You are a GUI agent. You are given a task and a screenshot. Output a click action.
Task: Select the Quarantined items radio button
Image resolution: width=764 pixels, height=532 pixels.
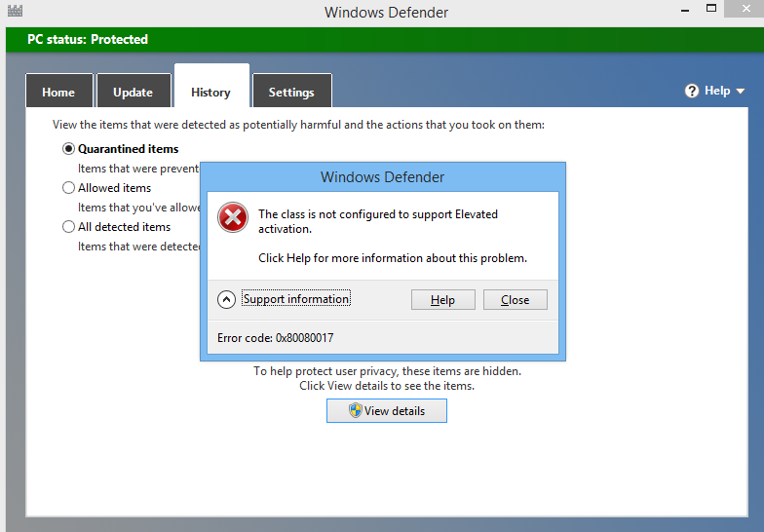(68, 148)
